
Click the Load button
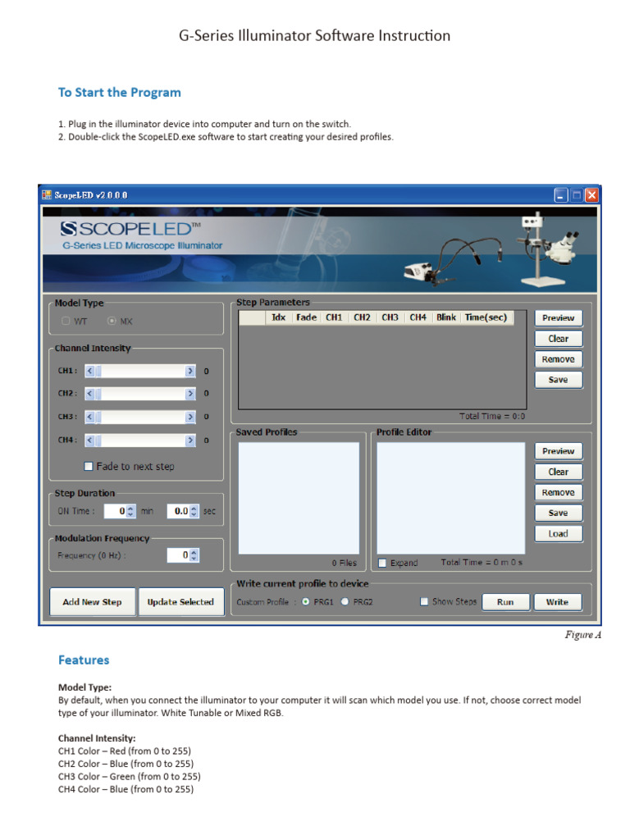[558, 533]
